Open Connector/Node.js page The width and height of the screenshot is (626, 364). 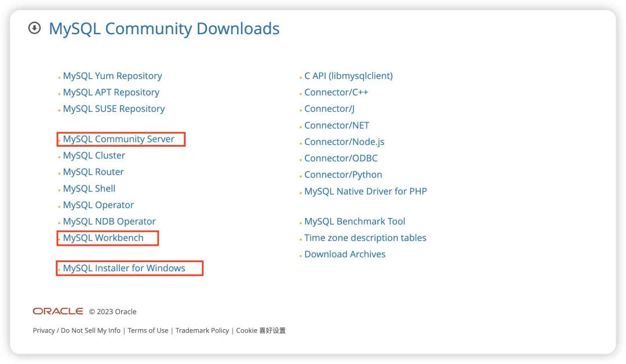pos(344,141)
